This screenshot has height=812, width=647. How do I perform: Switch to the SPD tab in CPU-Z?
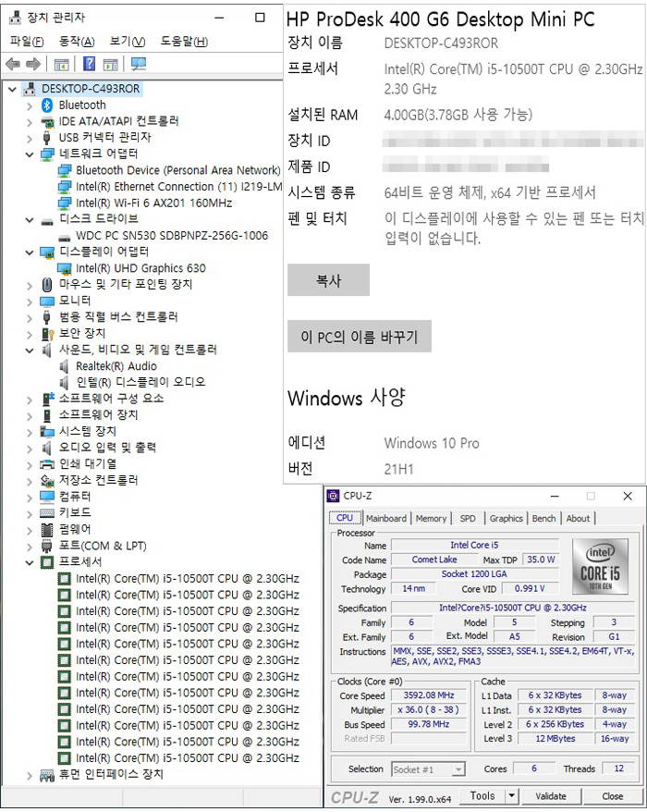click(468, 519)
